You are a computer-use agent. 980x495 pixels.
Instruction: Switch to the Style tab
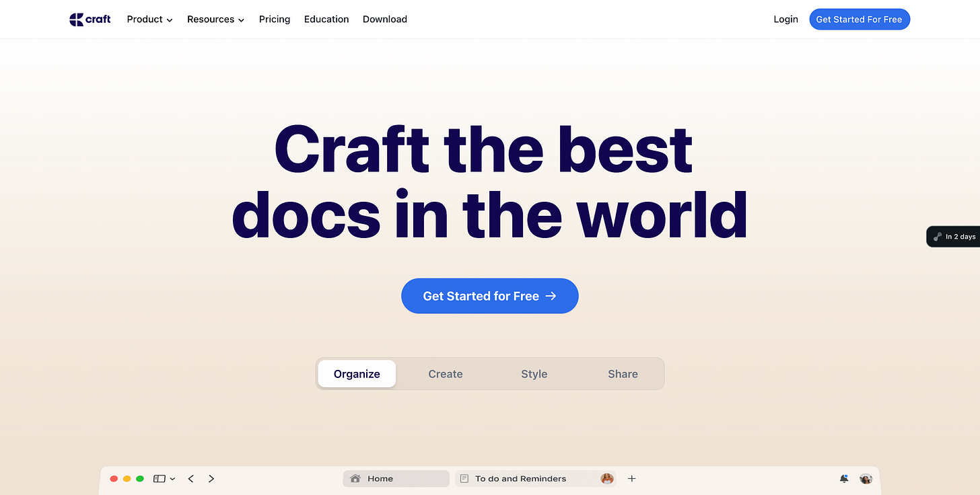pos(534,374)
